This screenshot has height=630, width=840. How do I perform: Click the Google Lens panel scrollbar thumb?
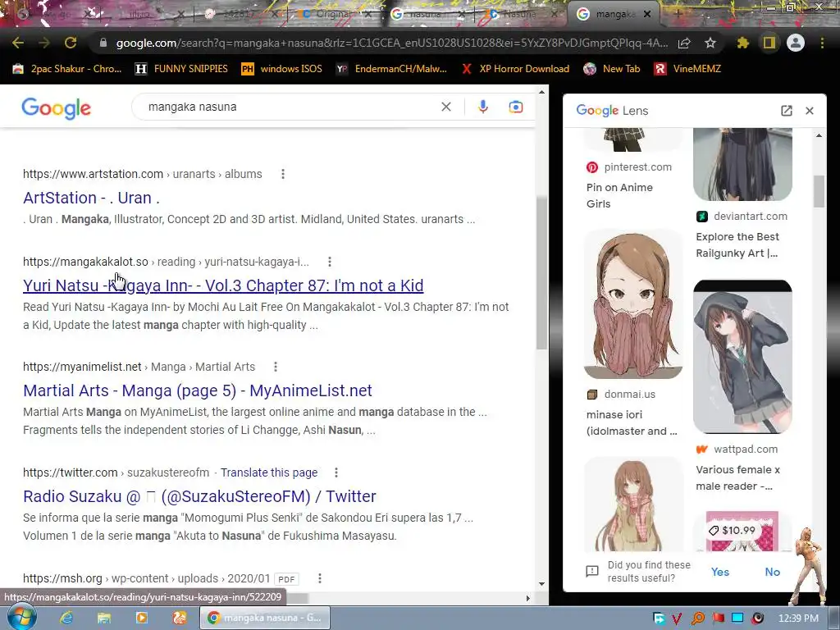point(819,191)
